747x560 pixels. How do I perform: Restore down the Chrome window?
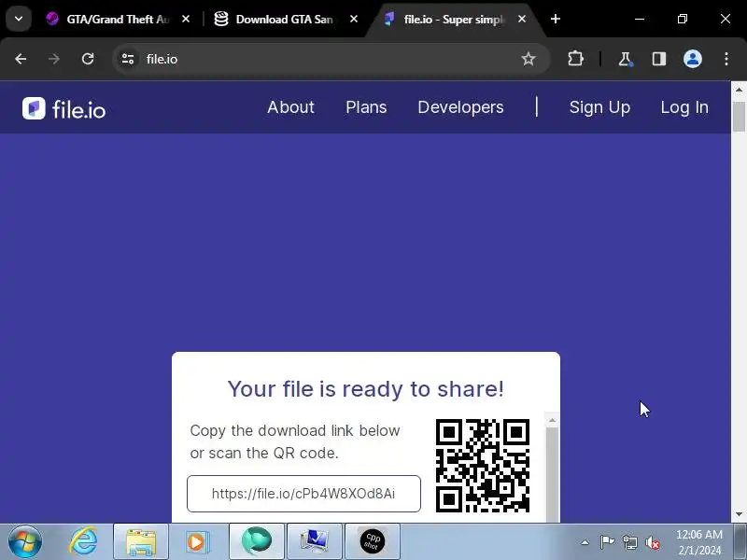[x=683, y=19]
